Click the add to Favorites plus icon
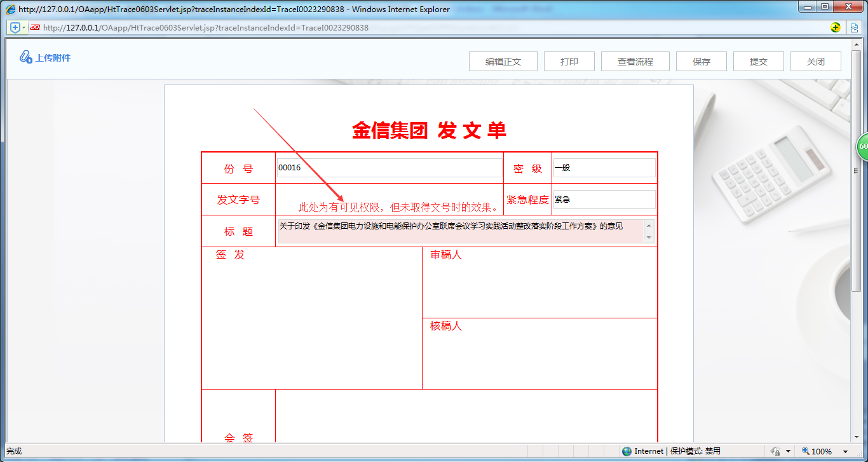Image resolution: width=868 pixels, height=462 pixels. click(14, 27)
